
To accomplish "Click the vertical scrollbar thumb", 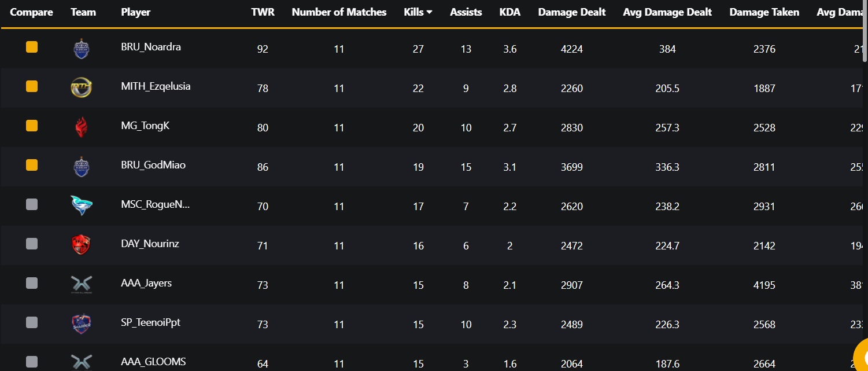I will pos(865,32).
